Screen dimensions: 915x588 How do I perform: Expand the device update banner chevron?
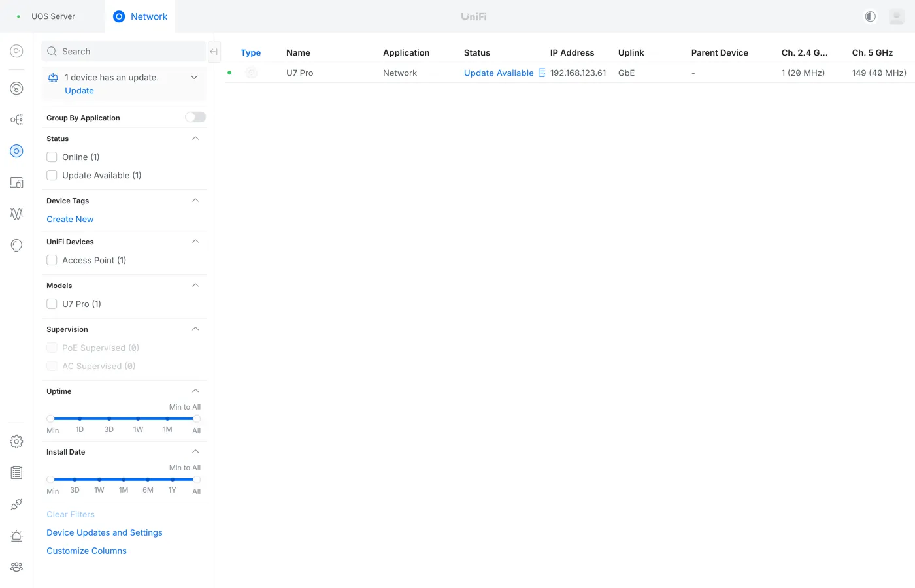[x=194, y=77]
